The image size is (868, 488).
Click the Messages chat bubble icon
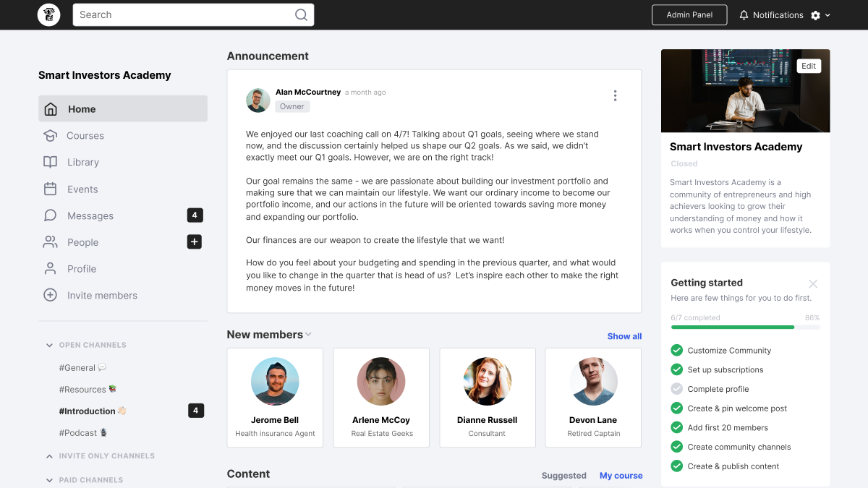pyautogui.click(x=50, y=215)
